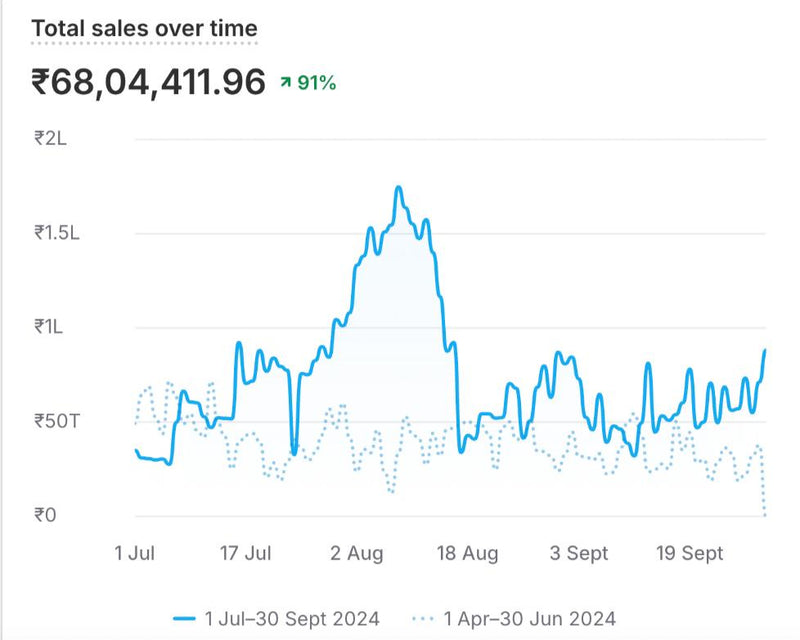Click the green 91% percentage text
800x640 pixels.
pyautogui.click(x=316, y=84)
